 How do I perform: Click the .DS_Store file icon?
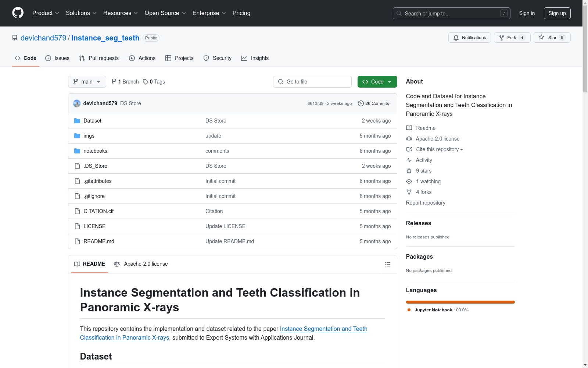[x=77, y=166]
